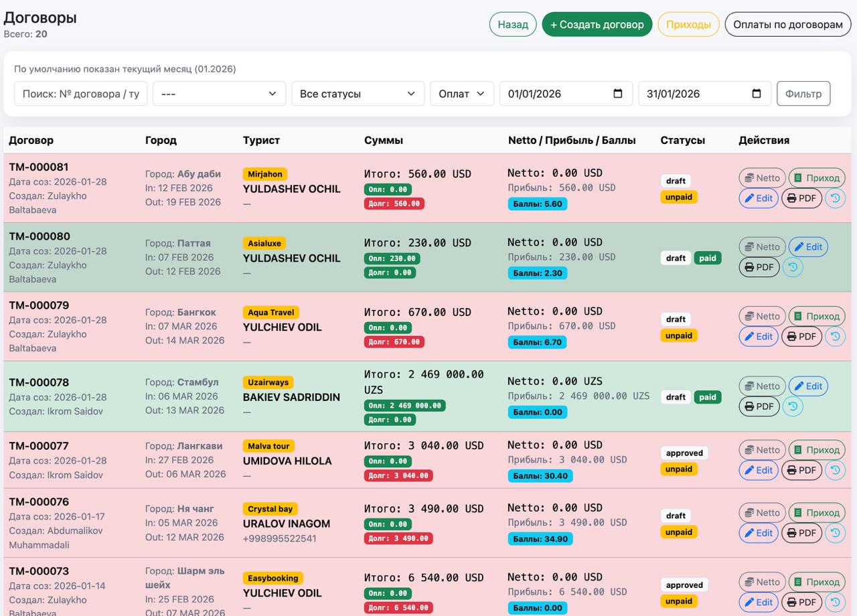Open the Оплат payment filter dropdown

(x=461, y=94)
